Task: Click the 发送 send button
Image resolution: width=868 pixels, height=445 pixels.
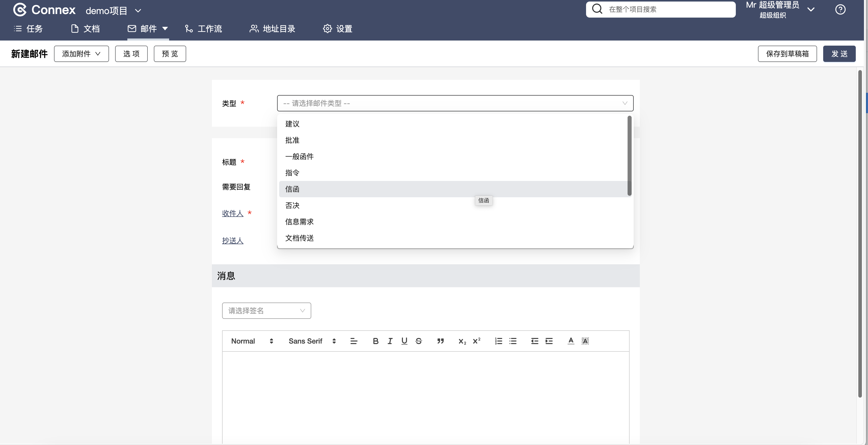Action: point(839,54)
